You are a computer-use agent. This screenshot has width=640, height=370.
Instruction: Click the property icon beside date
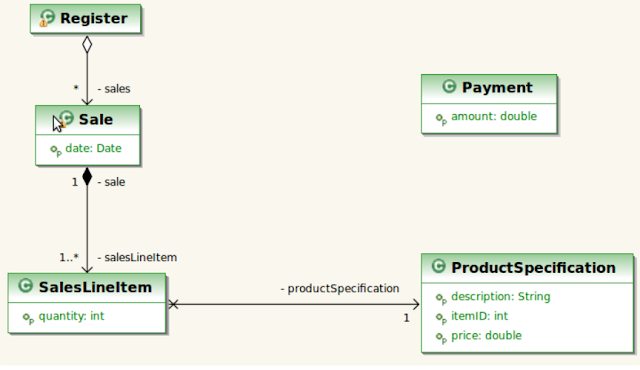pos(56,151)
